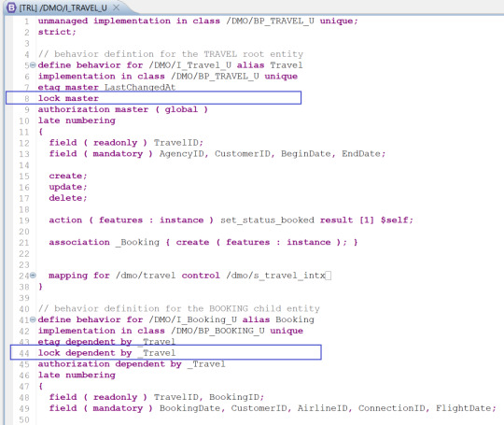This screenshot has width=504, height=425.
Task: Collapse the Booking behavior definition at line 41
Action: (x=33, y=319)
